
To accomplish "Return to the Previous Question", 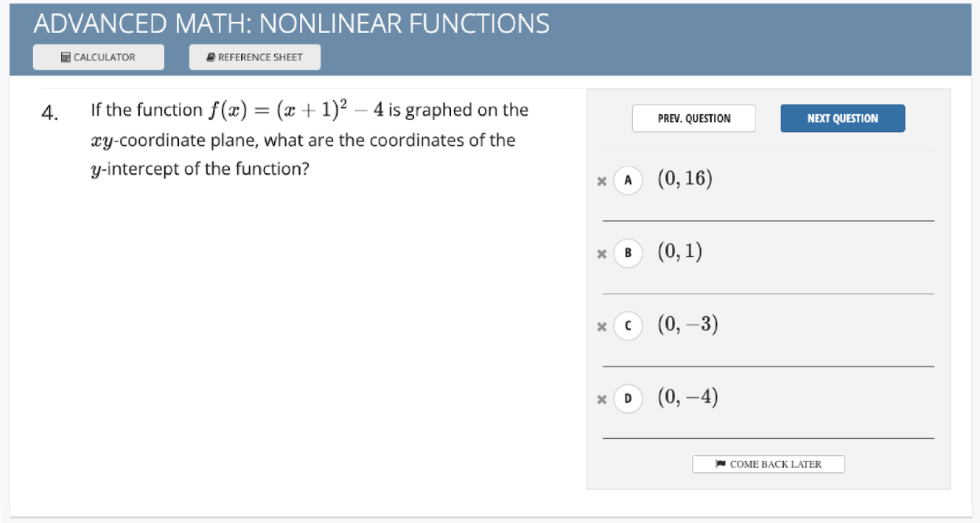I will click(x=693, y=118).
